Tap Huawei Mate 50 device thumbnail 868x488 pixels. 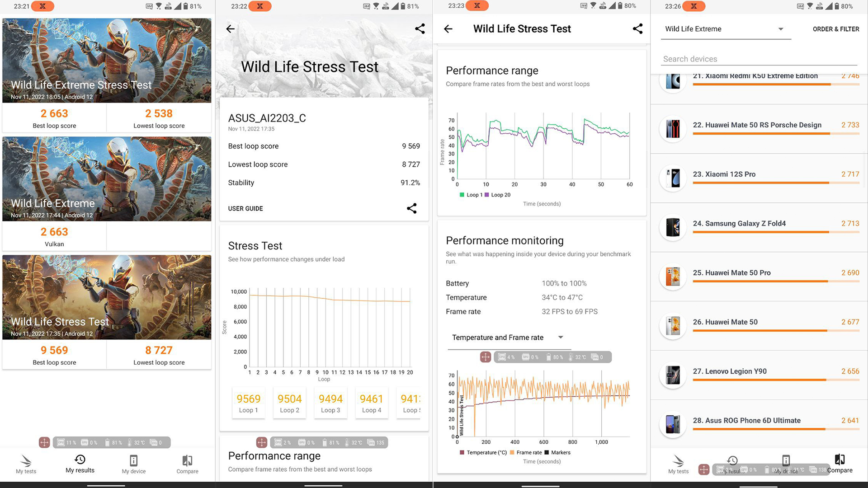673,326
